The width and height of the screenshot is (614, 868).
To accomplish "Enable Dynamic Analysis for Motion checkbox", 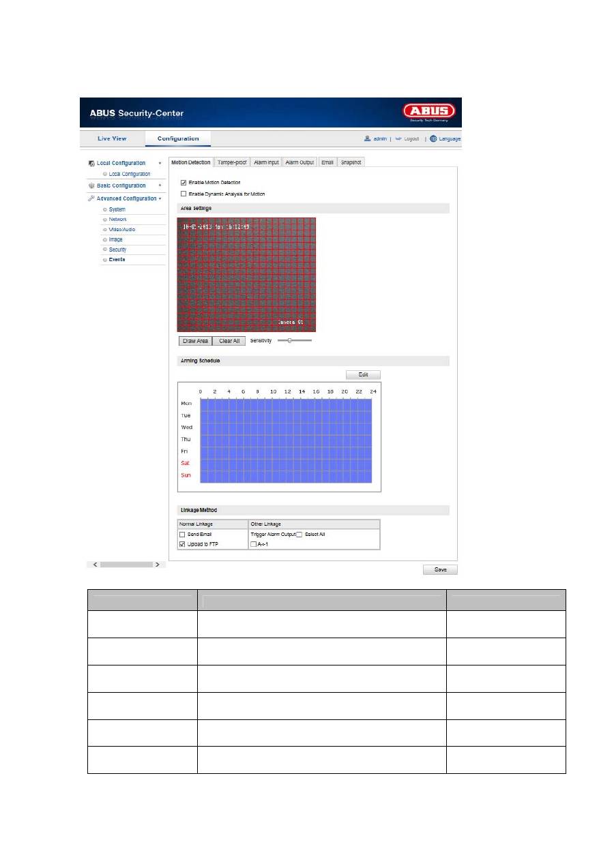I will [x=184, y=194].
